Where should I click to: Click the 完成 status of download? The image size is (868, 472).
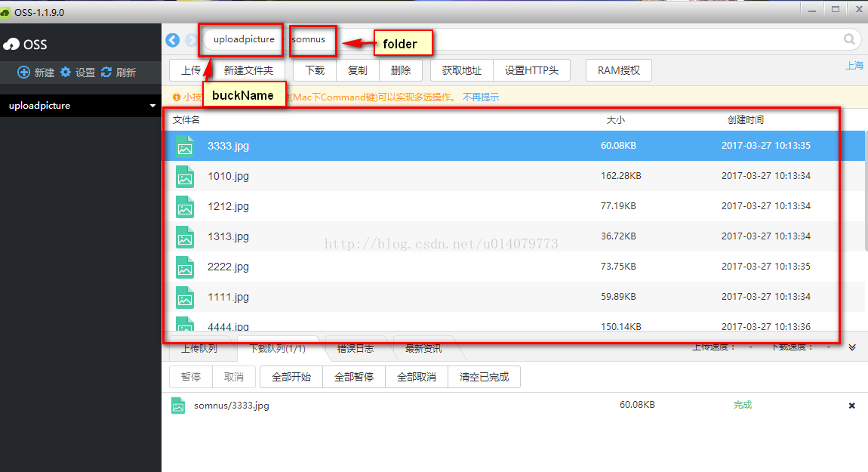743,405
